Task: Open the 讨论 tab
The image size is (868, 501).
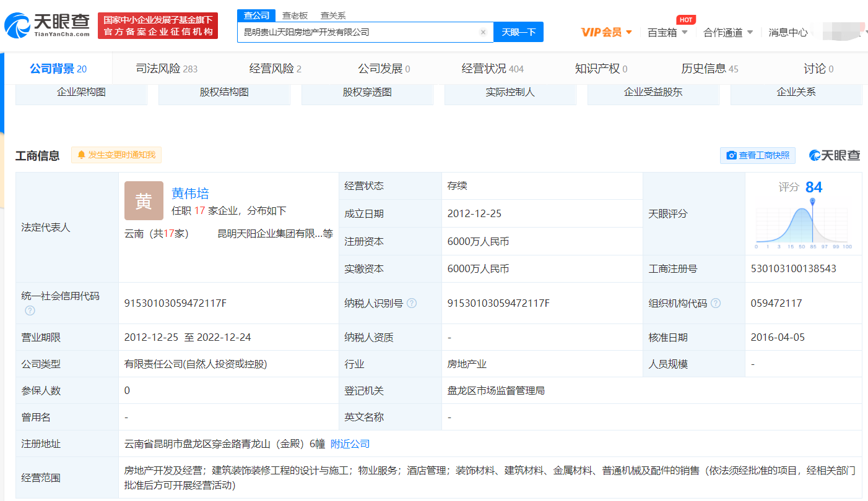Action: coord(818,69)
